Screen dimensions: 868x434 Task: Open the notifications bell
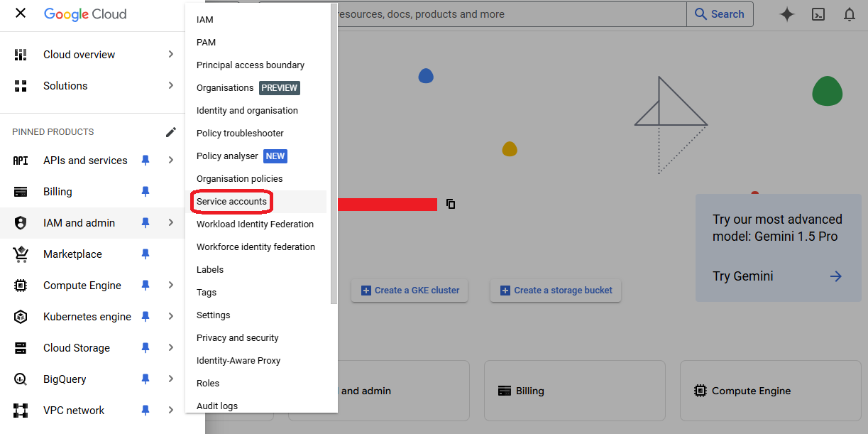[x=850, y=14]
